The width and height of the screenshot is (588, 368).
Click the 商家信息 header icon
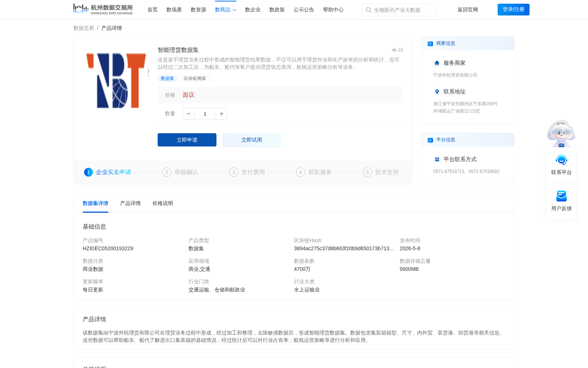(x=430, y=44)
